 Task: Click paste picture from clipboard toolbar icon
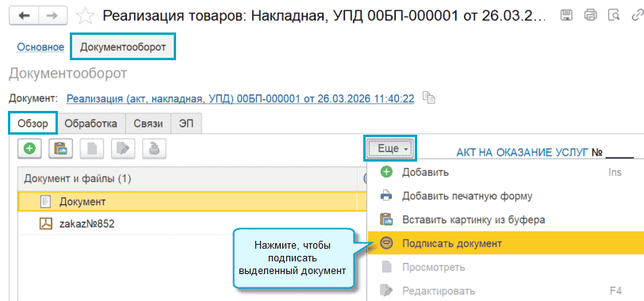(x=60, y=148)
